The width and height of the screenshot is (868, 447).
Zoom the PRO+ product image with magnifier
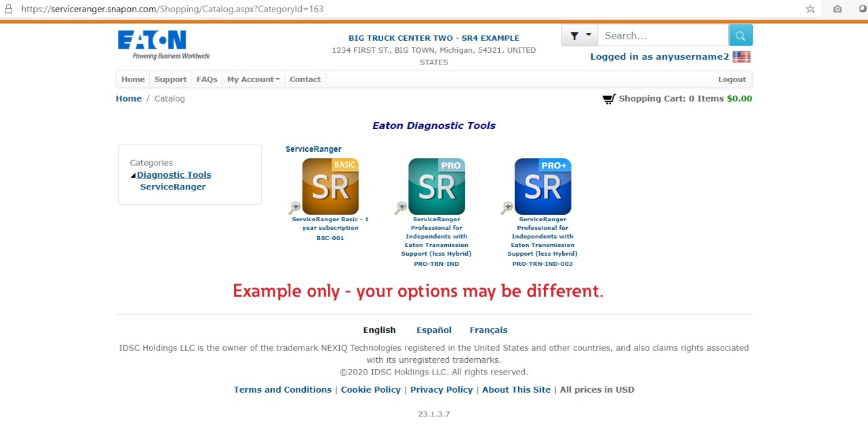click(507, 208)
